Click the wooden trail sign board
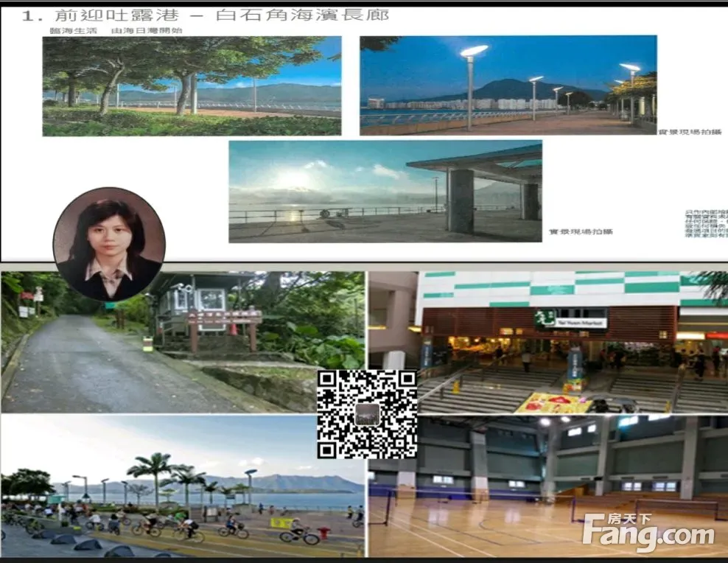 223,318
